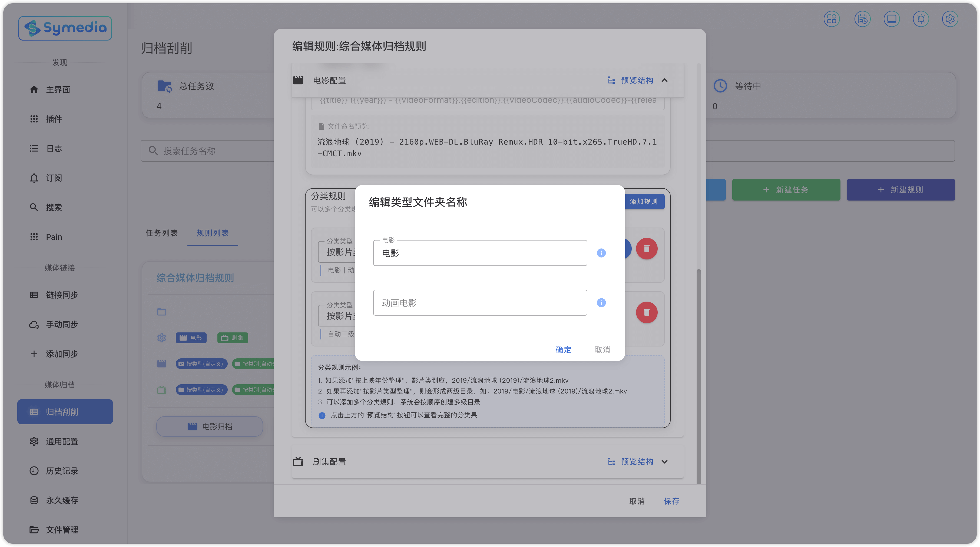Click 取消 in the folder name dialog
This screenshot has width=980, height=547.
[602, 350]
